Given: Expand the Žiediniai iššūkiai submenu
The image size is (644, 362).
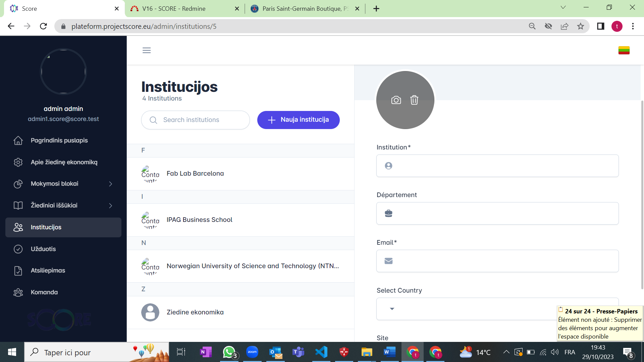Looking at the screenshot, I should pyautogui.click(x=110, y=205).
